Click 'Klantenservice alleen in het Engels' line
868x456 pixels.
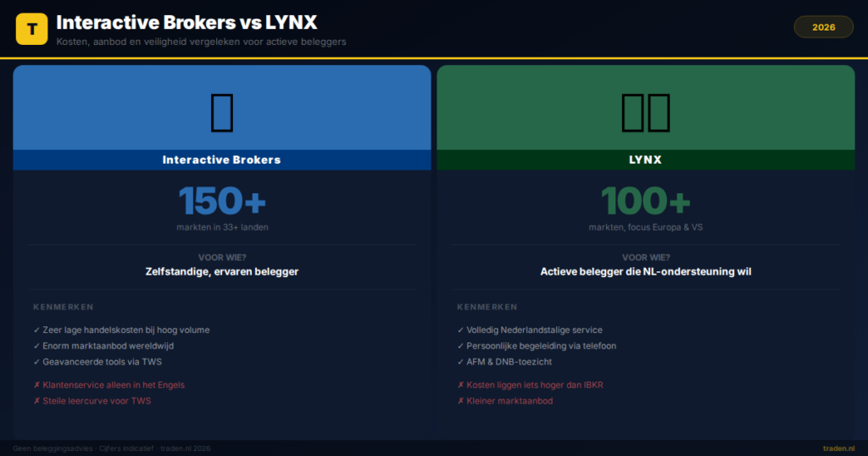[109, 385]
